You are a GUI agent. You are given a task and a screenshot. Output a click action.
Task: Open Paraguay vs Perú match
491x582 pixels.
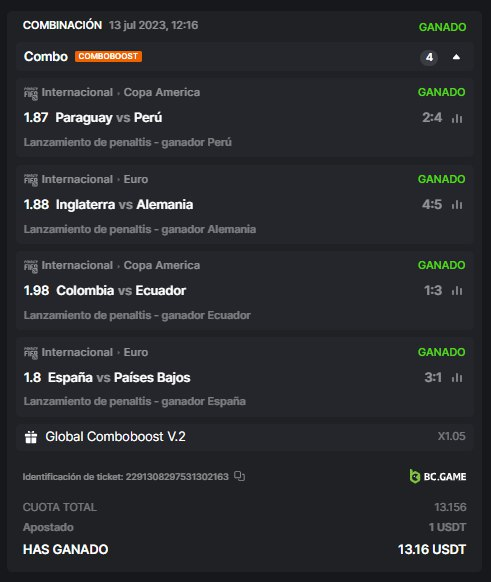coord(109,118)
